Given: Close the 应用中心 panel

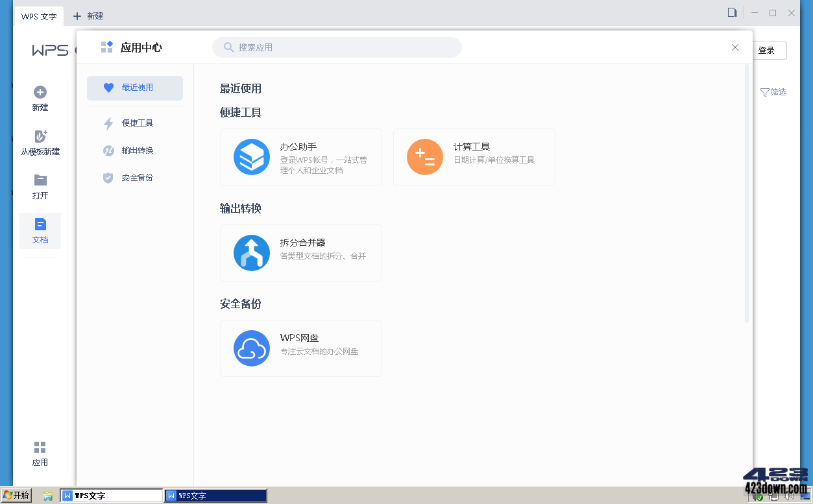Looking at the screenshot, I should 734,47.
